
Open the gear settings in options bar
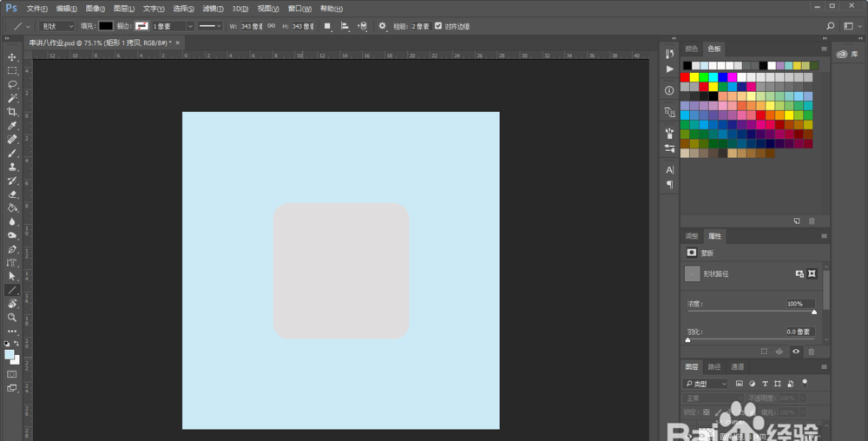pos(382,26)
